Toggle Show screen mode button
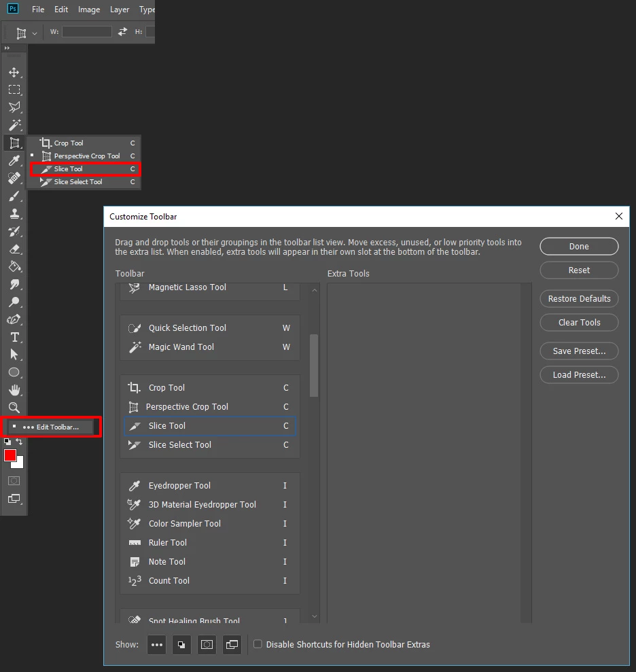 (x=232, y=645)
